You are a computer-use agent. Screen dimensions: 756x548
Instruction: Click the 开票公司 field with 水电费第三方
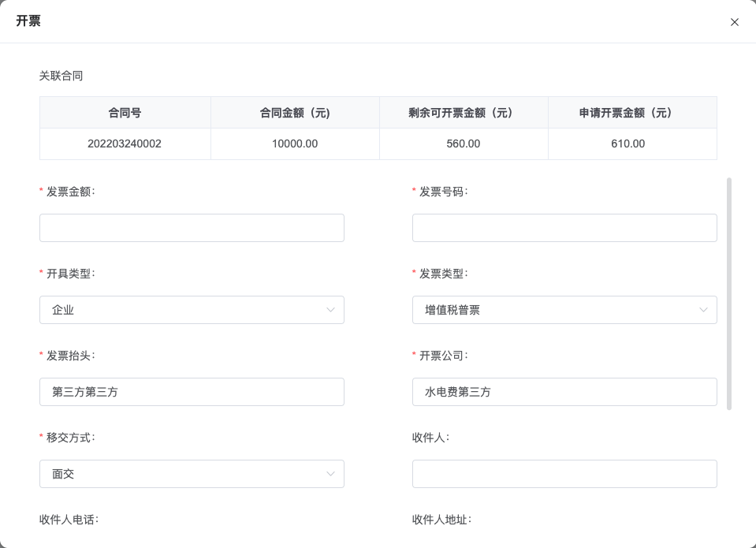coord(564,392)
